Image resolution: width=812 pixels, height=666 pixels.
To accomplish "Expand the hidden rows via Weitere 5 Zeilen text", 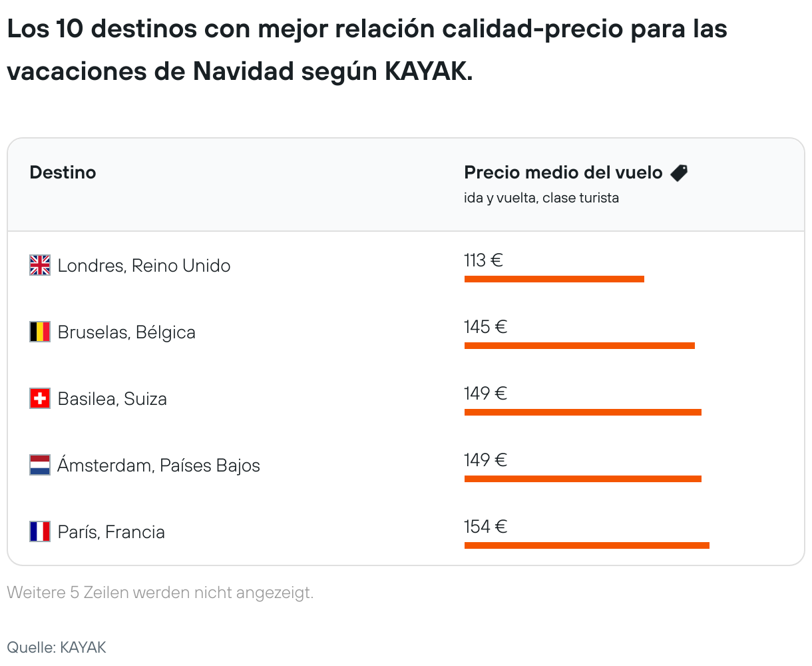I will click(160, 592).
